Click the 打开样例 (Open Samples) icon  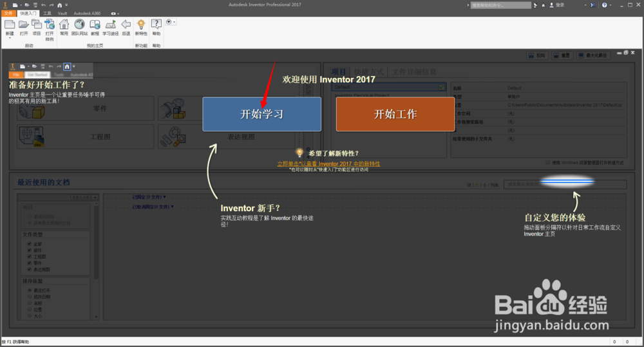click(50, 25)
